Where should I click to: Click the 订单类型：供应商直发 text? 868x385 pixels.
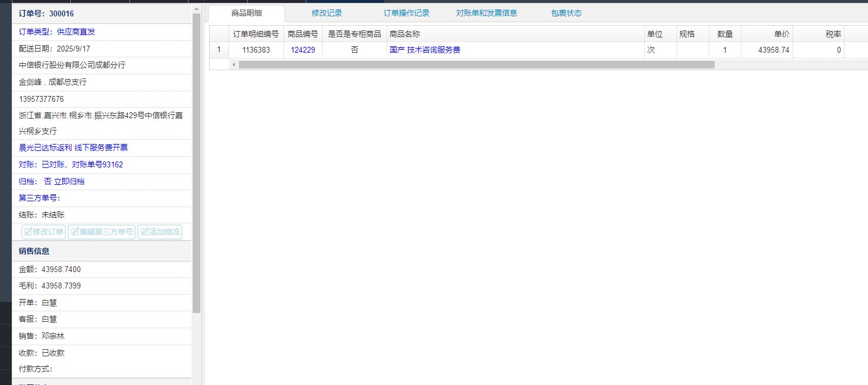pyautogui.click(x=57, y=32)
